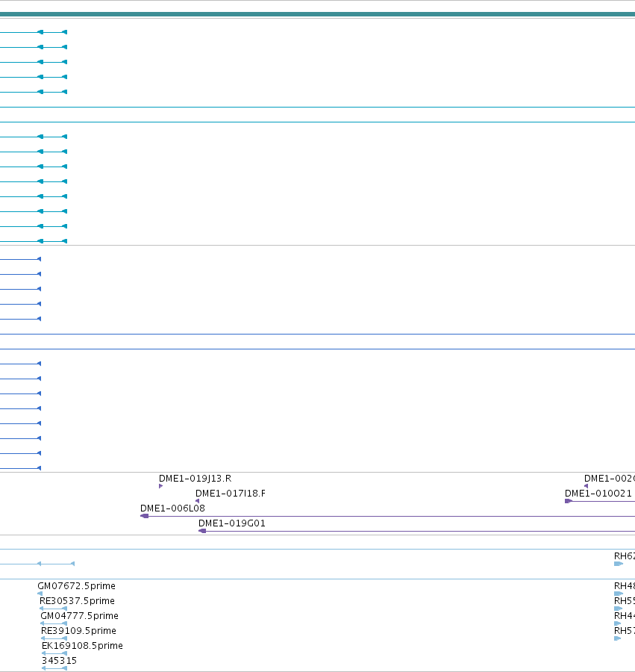Select the DME1-019J13.R feature label
Image resolution: width=635 pixels, height=672 pixels.
[195, 479]
